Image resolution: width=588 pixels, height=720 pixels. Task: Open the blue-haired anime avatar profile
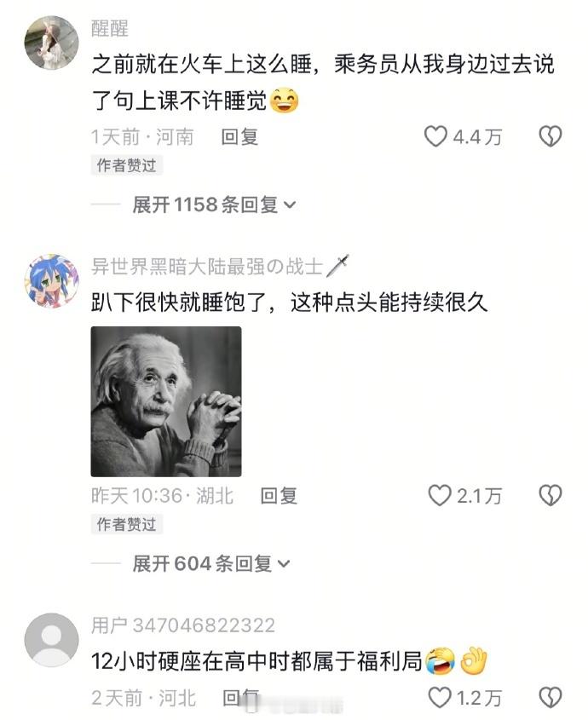[51, 281]
